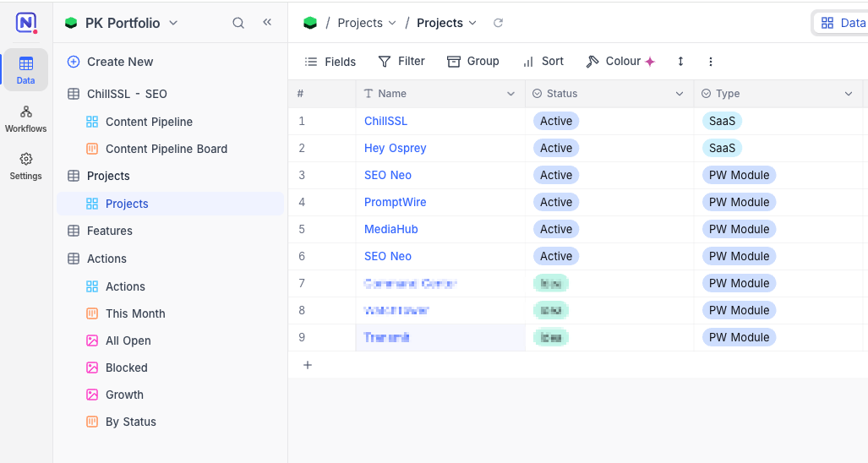Open the Colour toolbar option

pos(620,62)
